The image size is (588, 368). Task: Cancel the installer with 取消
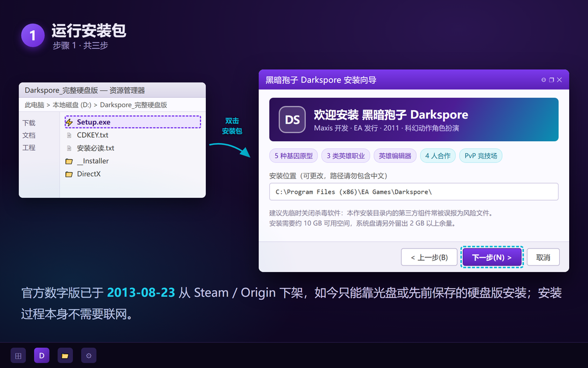click(543, 257)
